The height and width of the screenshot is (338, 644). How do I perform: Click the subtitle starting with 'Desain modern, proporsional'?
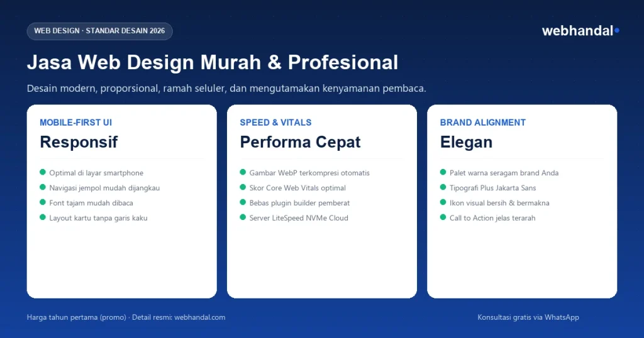click(226, 88)
